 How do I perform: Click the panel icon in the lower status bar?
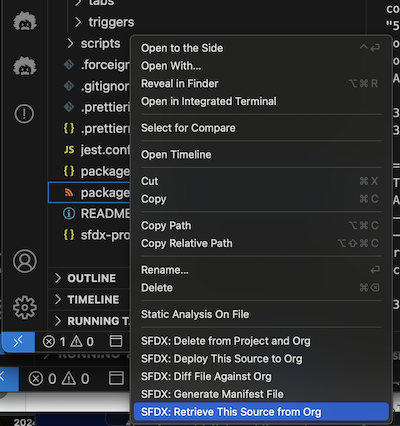tap(116, 378)
